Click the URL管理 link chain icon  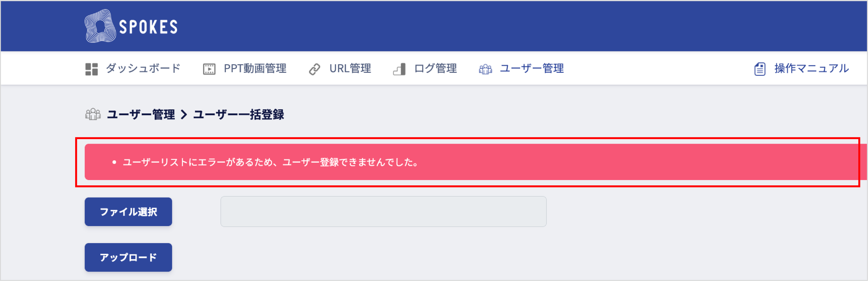tap(314, 68)
